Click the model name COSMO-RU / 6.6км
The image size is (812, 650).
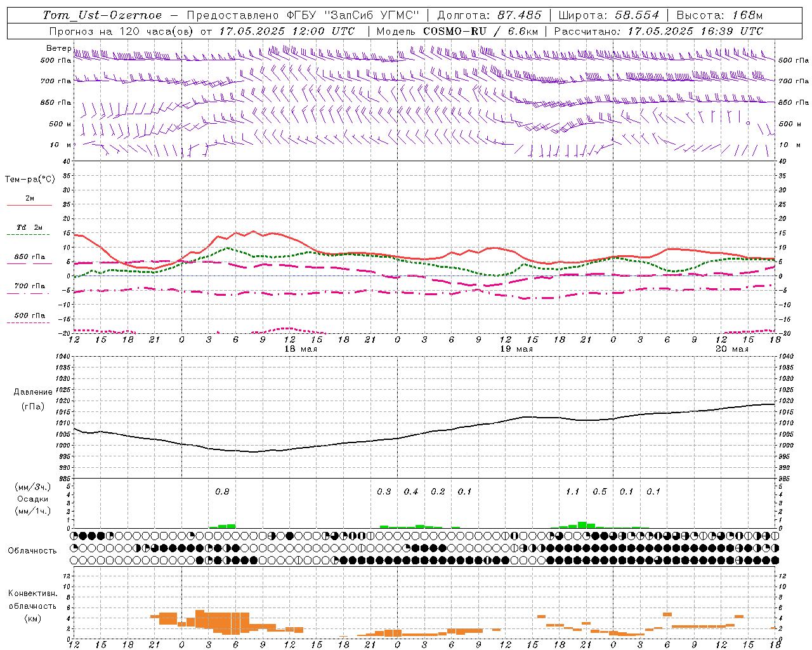coord(481,31)
